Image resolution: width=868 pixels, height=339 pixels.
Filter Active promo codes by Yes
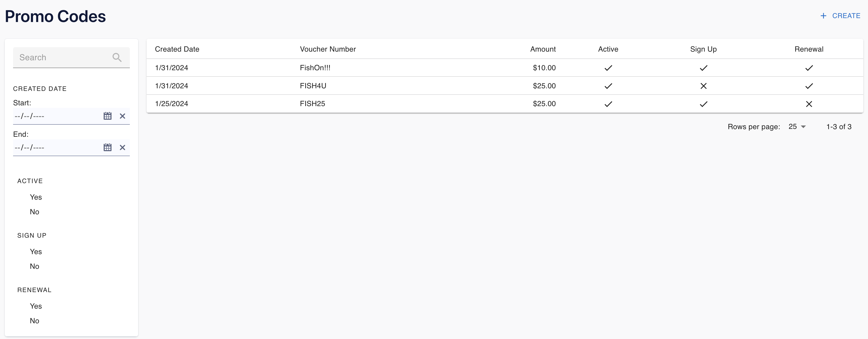pos(36,197)
